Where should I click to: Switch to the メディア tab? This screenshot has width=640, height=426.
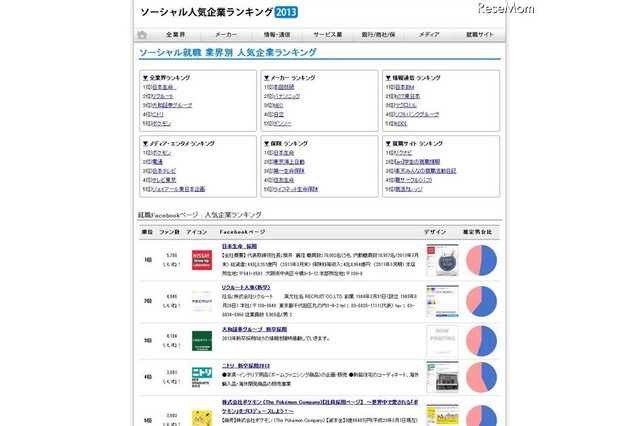429,35
